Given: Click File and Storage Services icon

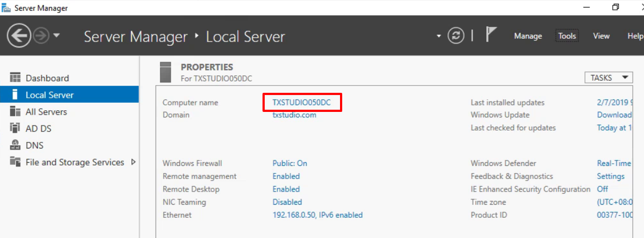Looking at the screenshot, I should (x=15, y=162).
